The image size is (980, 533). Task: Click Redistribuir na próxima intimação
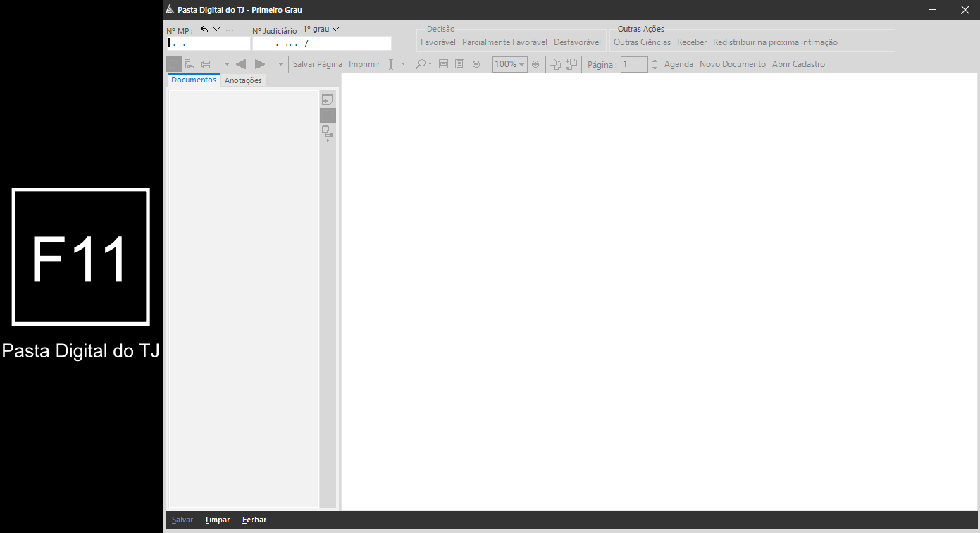[775, 42]
